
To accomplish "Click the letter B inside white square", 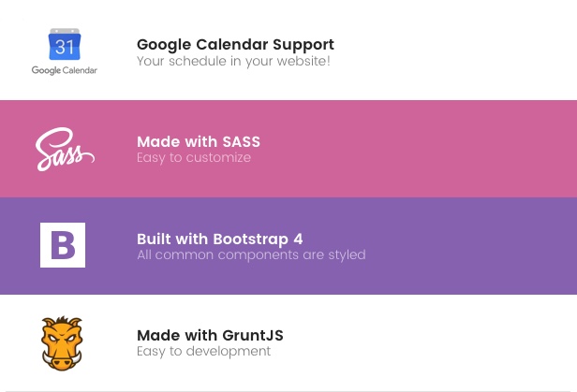I will pos(63,245).
